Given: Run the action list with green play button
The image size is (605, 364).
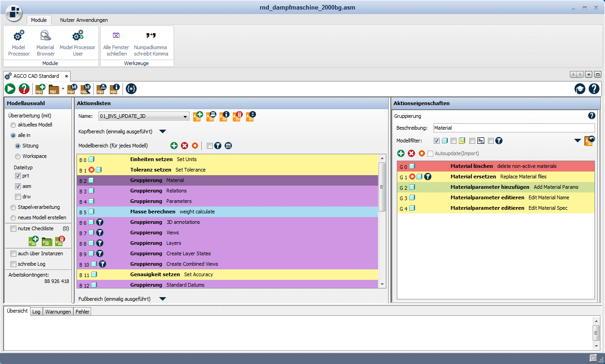Looking at the screenshot, I should tap(10, 89).
